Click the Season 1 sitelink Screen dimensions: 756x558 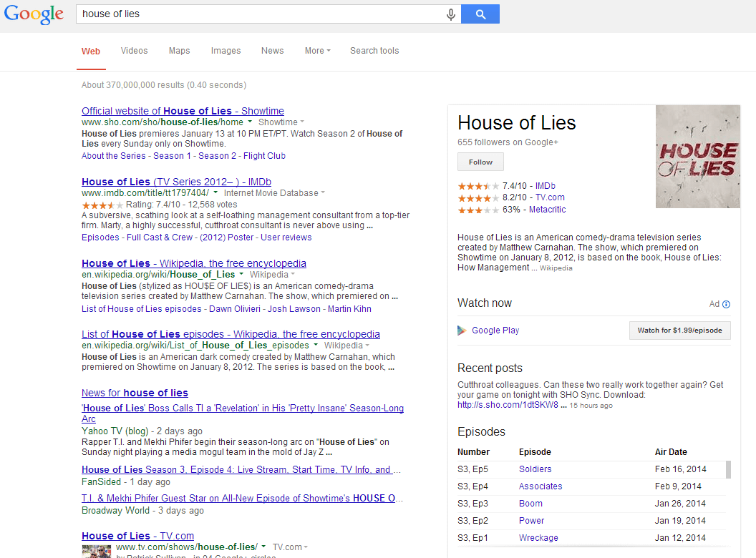click(x=172, y=156)
